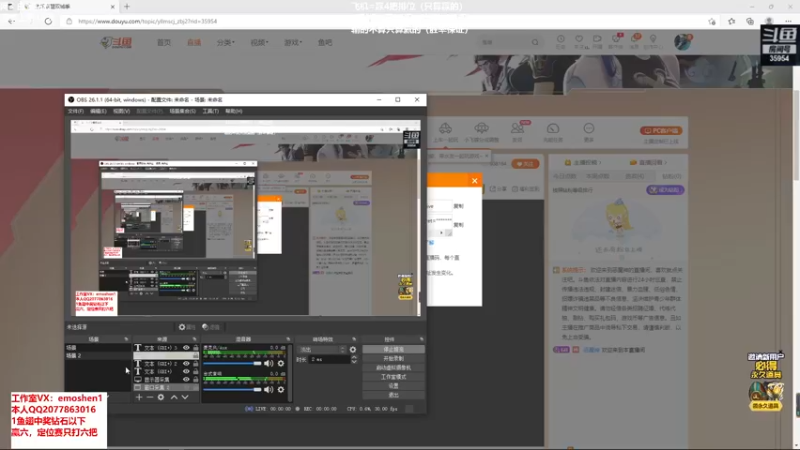This screenshot has width=800, height=450.
Task: Click the browser address bar
Action: [x=388, y=21]
